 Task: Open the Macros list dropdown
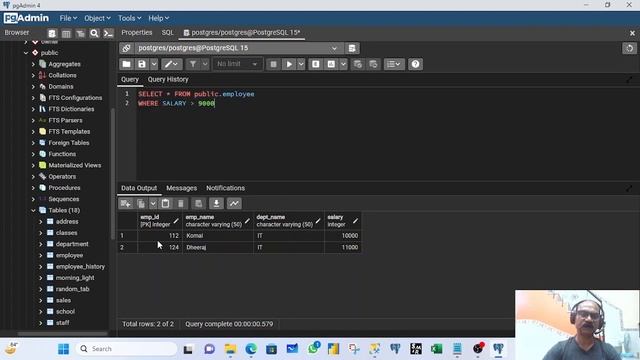(x=394, y=64)
